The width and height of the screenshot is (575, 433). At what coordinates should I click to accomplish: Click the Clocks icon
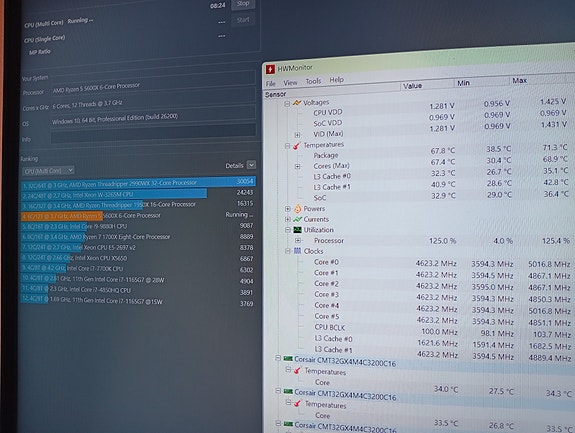297,251
